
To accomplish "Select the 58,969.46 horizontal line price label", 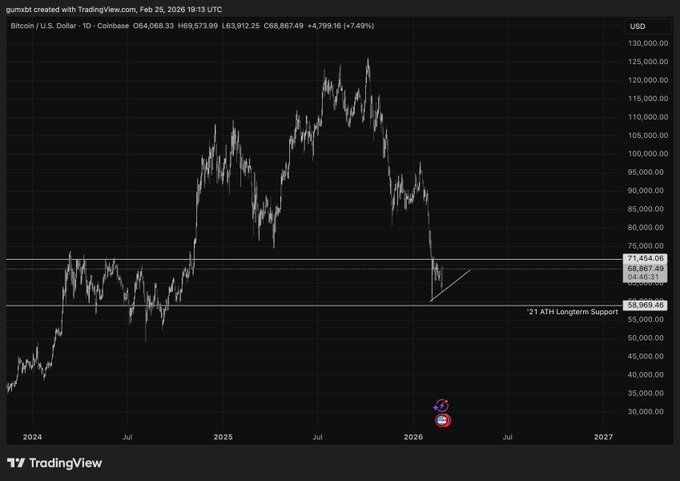I will coord(645,305).
